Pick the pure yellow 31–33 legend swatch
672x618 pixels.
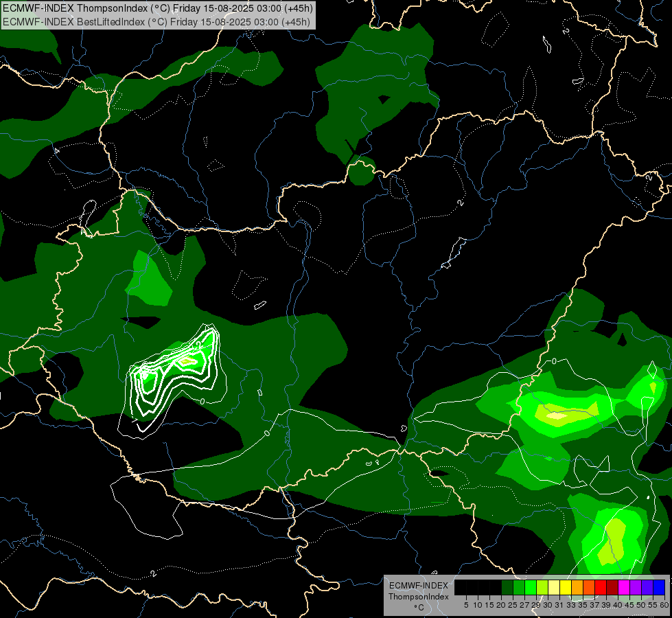coord(566,587)
